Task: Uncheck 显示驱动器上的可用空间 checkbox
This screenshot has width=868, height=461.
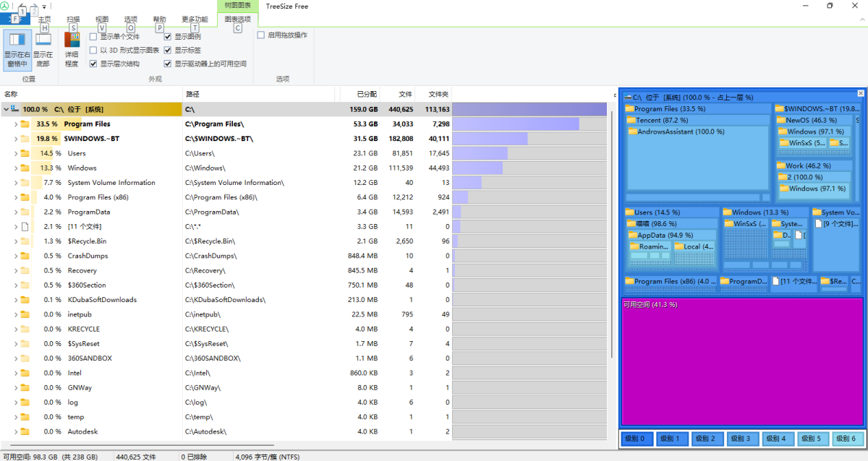Action: pyautogui.click(x=168, y=64)
